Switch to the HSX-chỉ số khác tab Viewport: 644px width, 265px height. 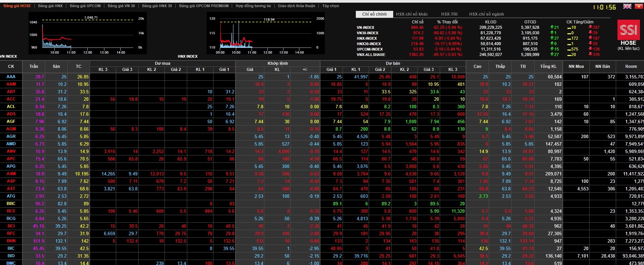pos(412,14)
